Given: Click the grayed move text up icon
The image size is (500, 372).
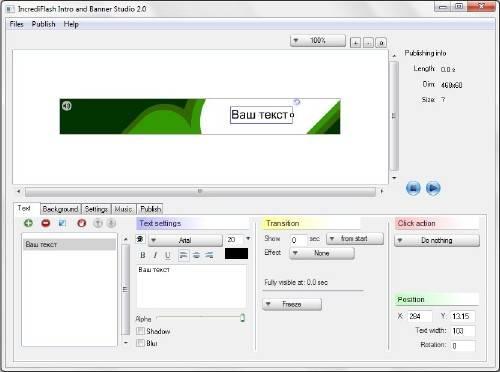Looking at the screenshot, I should click(98, 223).
